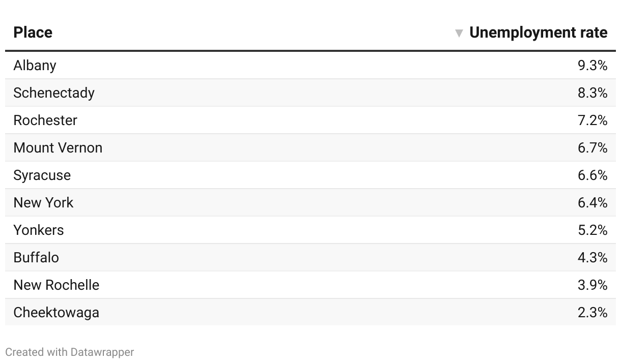Screen dimensions: 621x364
Task: Click the Cheektowaga place cell
Action: point(57,313)
